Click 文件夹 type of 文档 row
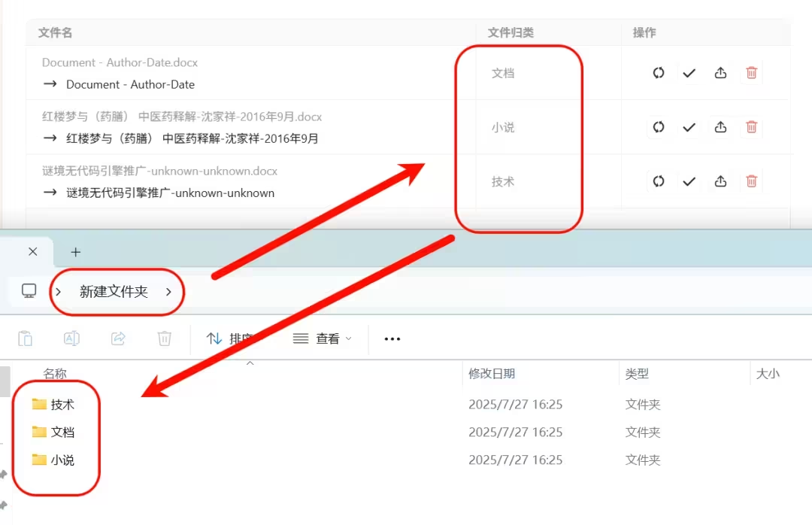This screenshot has height=525, width=812. pyautogui.click(x=643, y=432)
